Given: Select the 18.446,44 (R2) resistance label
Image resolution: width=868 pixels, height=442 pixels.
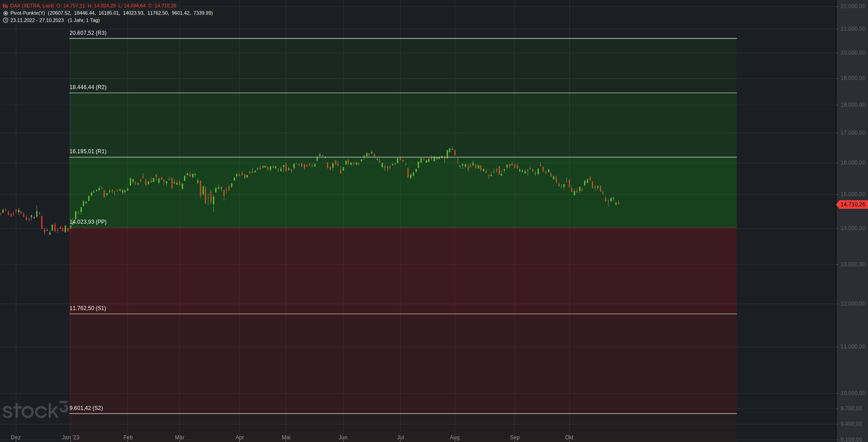Looking at the screenshot, I should (x=88, y=87).
